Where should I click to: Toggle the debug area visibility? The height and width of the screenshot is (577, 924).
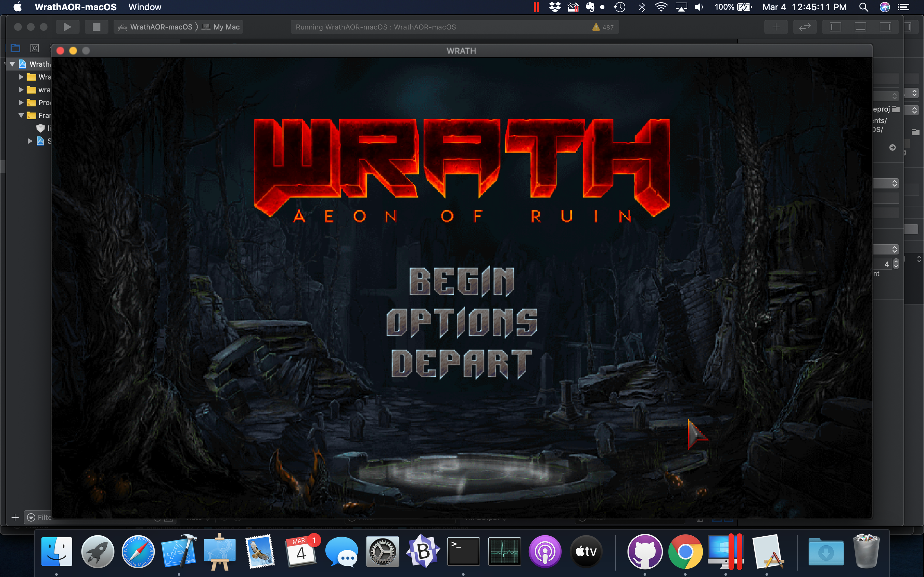coord(860,27)
